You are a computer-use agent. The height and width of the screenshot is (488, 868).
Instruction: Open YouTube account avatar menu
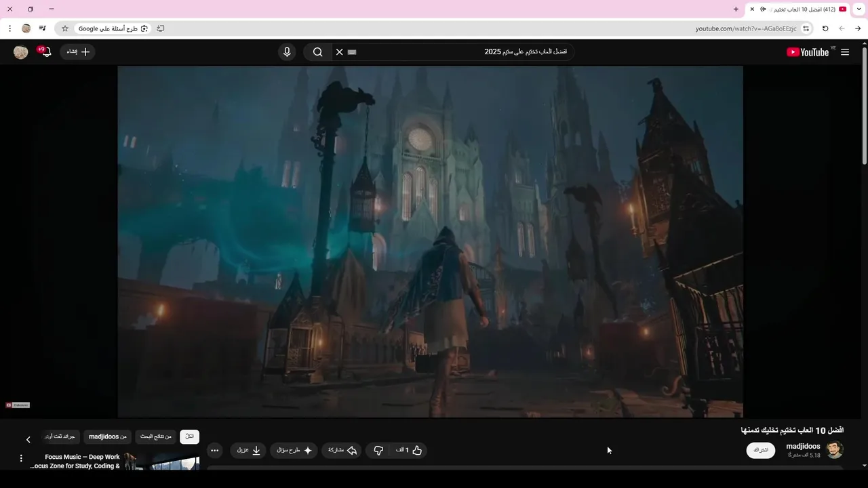click(x=21, y=52)
